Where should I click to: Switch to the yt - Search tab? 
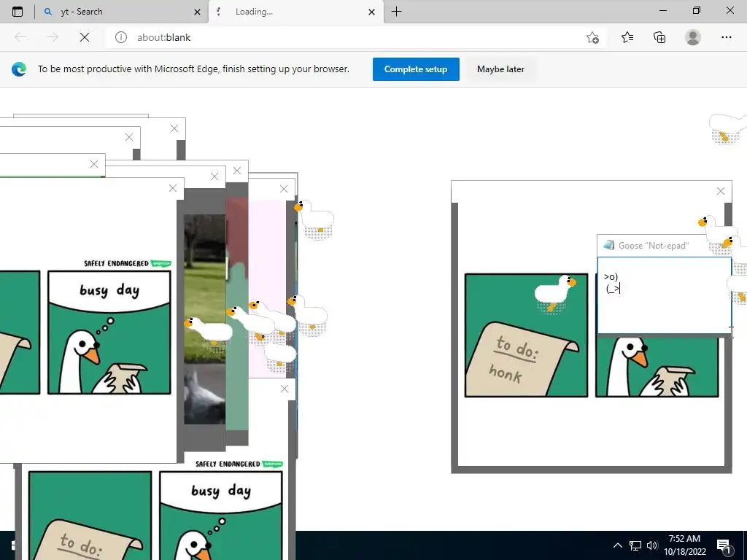coord(123,12)
